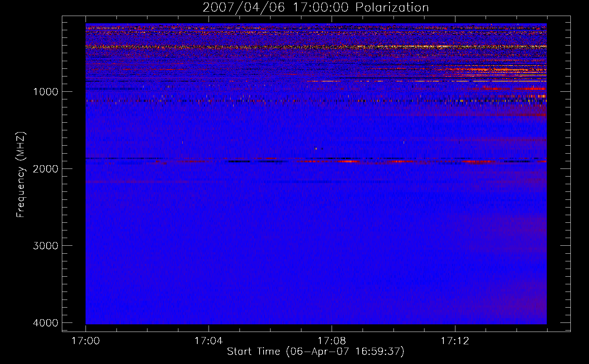Viewport: 589px width, 364px height.
Task: Click the 17:04 time tick label
Action: click(209, 341)
